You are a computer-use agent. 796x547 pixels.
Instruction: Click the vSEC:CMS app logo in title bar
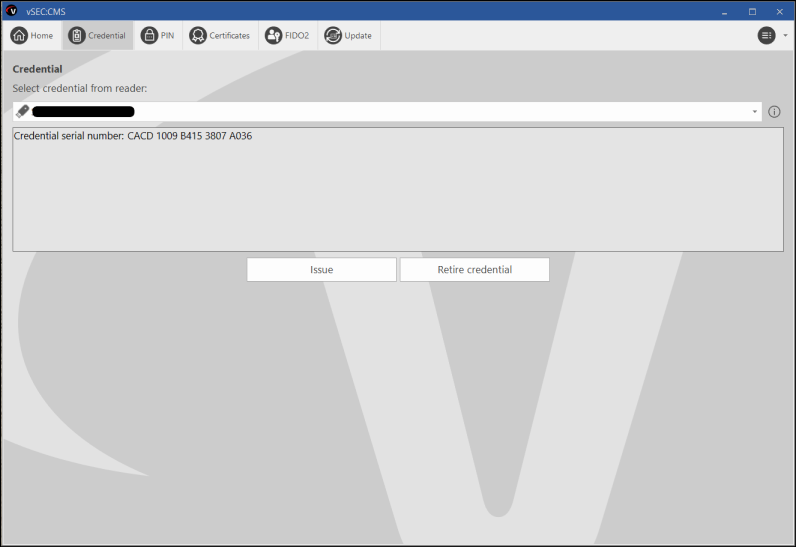point(11,11)
